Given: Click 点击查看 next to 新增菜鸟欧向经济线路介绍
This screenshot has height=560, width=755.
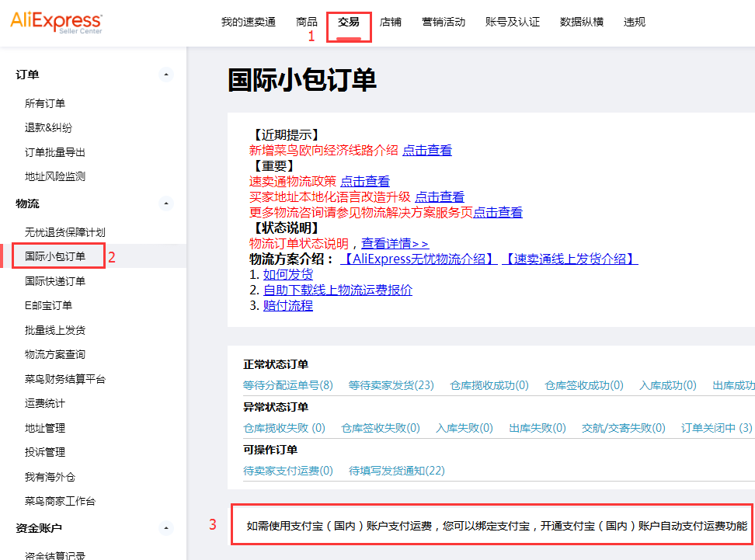Looking at the screenshot, I should (427, 150).
